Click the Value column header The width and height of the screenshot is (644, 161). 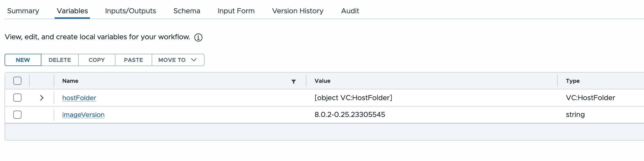323,81
